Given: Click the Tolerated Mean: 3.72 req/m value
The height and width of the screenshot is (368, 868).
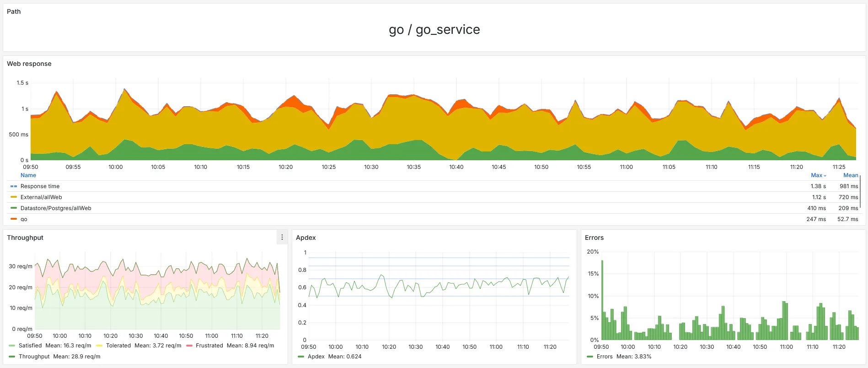Looking at the screenshot, I should [x=158, y=346].
